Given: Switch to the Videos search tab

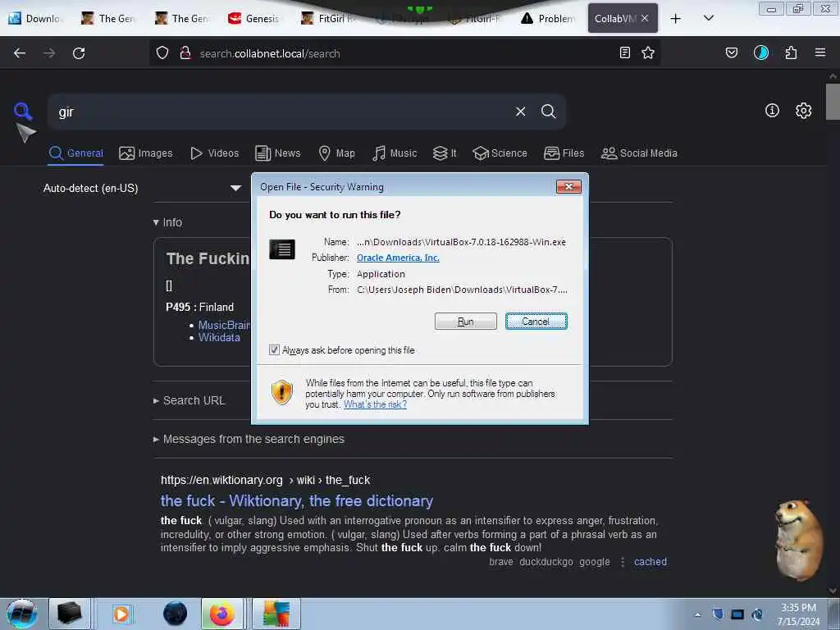Looking at the screenshot, I should pyautogui.click(x=214, y=153).
